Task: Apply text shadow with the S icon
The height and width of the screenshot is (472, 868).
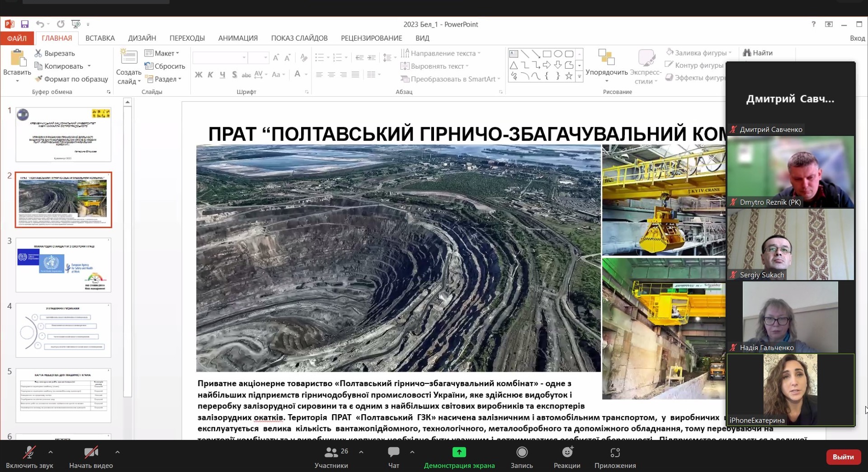Action: (234, 75)
